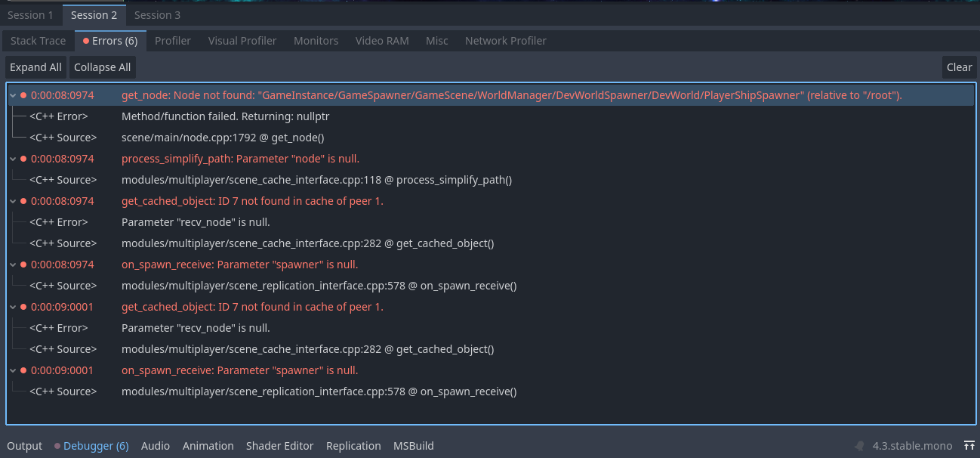Open the Network Profiler tab
This screenshot has width=980, height=458.
(x=505, y=41)
